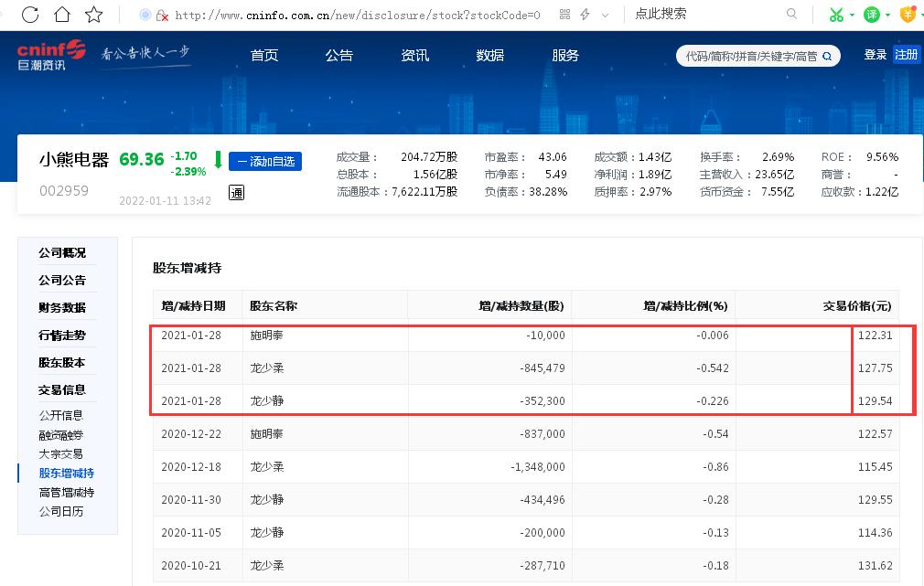The width and height of the screenshot is (924, 586).
Task: Click the 添加自选 button
Action: point(265,161)
